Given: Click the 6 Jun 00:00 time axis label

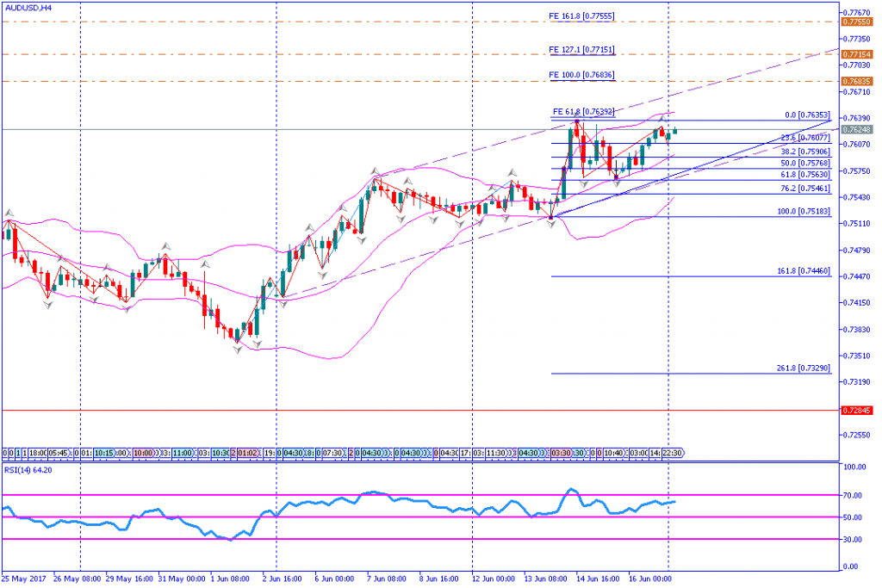Looking at the screenshot, I should 335,579.
